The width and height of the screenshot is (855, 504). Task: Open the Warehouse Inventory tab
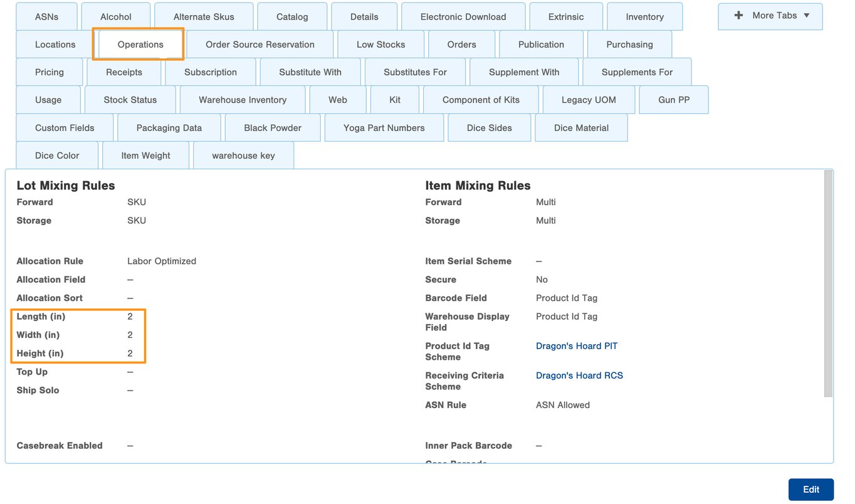pos(243,100)
